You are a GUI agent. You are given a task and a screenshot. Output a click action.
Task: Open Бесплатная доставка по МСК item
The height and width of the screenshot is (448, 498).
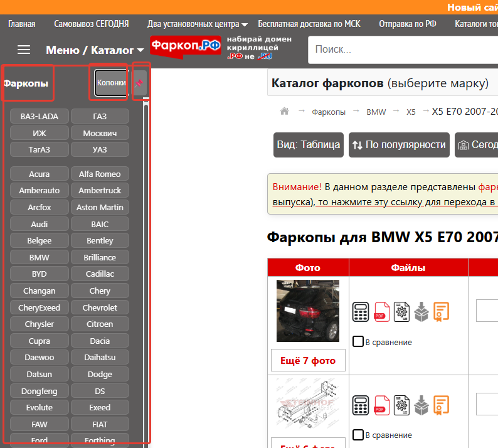click(309, 24)
